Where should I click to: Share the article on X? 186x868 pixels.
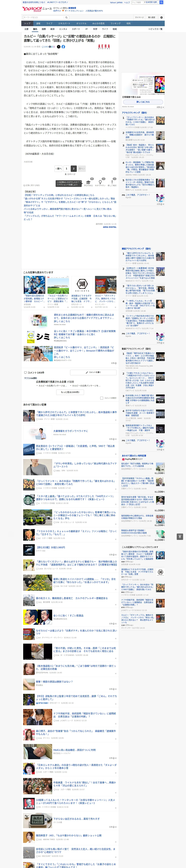(59, 47)
